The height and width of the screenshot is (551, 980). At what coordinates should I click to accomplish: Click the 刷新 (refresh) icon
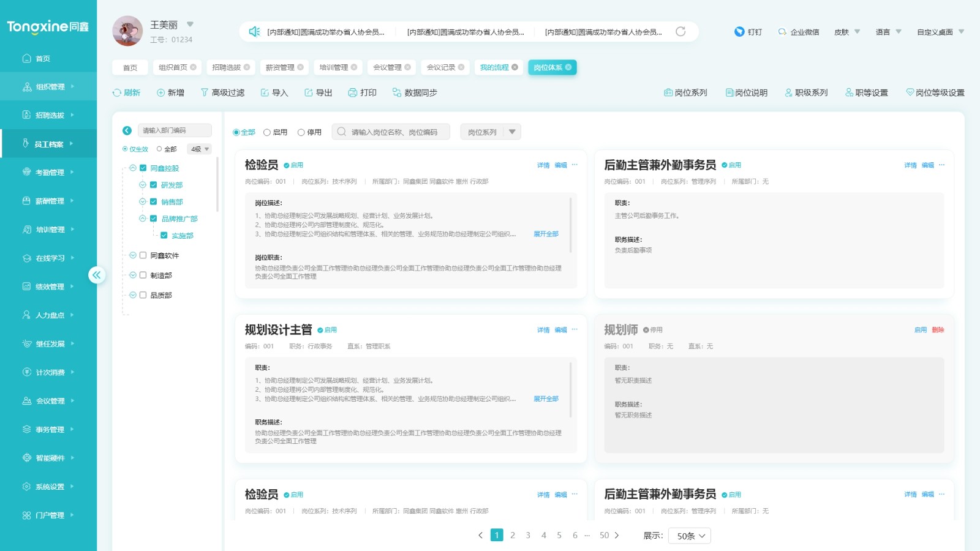[x=116, y=92]
